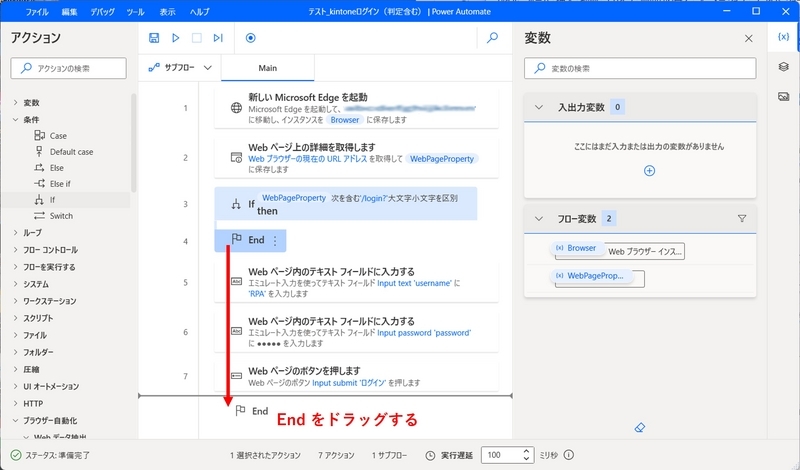Open the ヘルプ menu
This screenshot has width=800, height=470.
pos(199,12)
